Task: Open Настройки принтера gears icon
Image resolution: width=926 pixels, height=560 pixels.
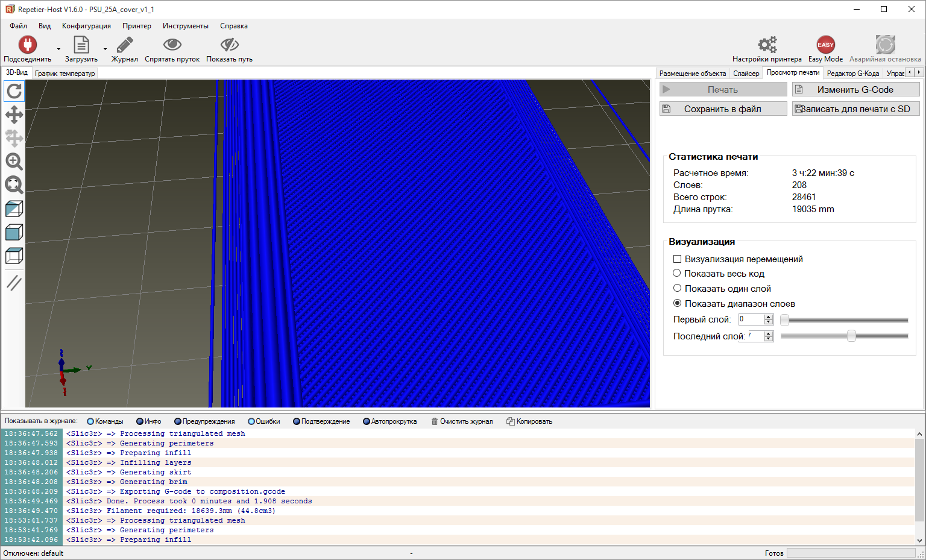Action: tap(767, 45)
